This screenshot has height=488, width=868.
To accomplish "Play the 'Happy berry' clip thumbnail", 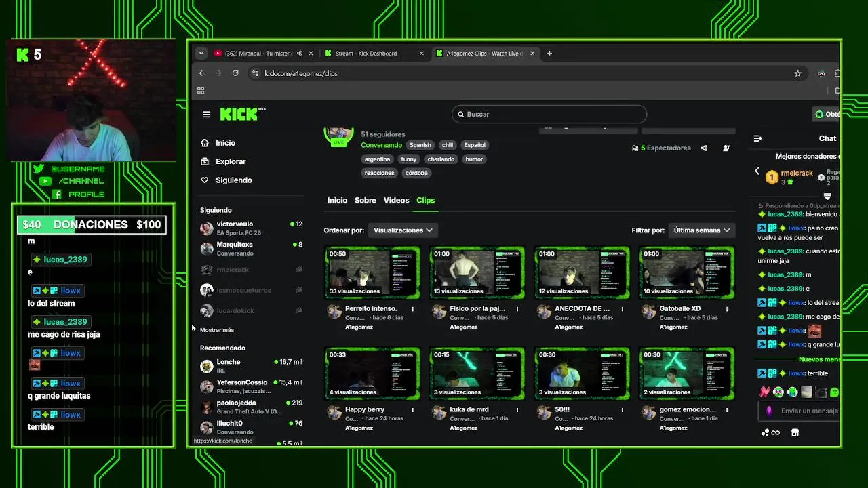I will point(372,373).
